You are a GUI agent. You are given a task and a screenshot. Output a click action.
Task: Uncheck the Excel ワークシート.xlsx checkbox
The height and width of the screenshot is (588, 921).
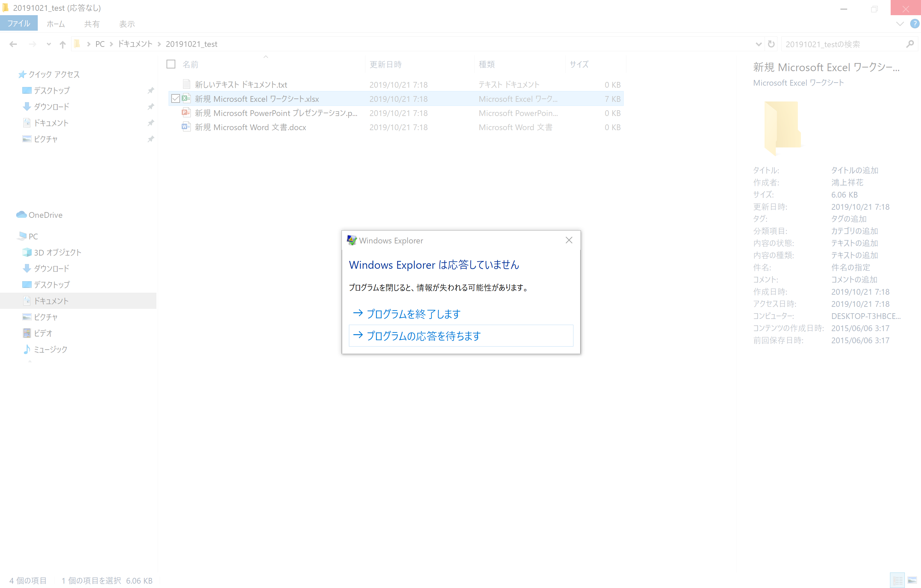(x=176, y=99)
